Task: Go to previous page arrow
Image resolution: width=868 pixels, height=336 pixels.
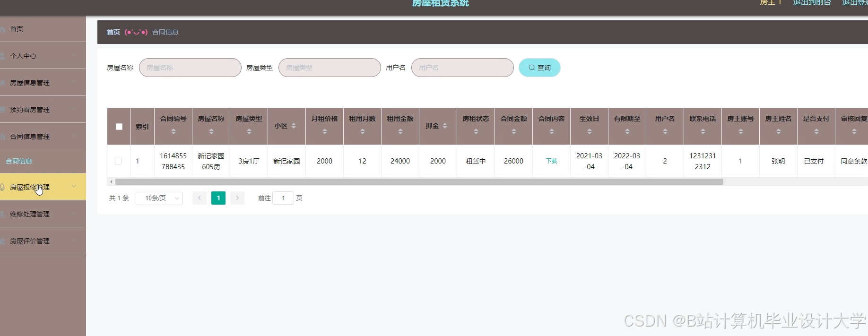Action: pyautogui.click(x=200, y=198)
